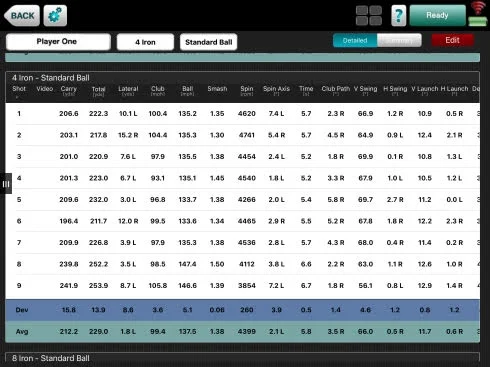Click the green Ready button
Screen dimensions: 490x367
(x=437, y=15)
